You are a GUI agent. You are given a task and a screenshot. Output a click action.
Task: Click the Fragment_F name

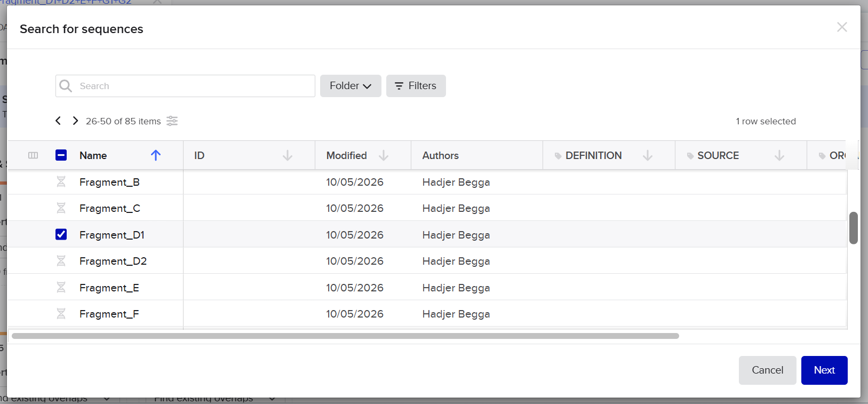click(x=109, y=314)
